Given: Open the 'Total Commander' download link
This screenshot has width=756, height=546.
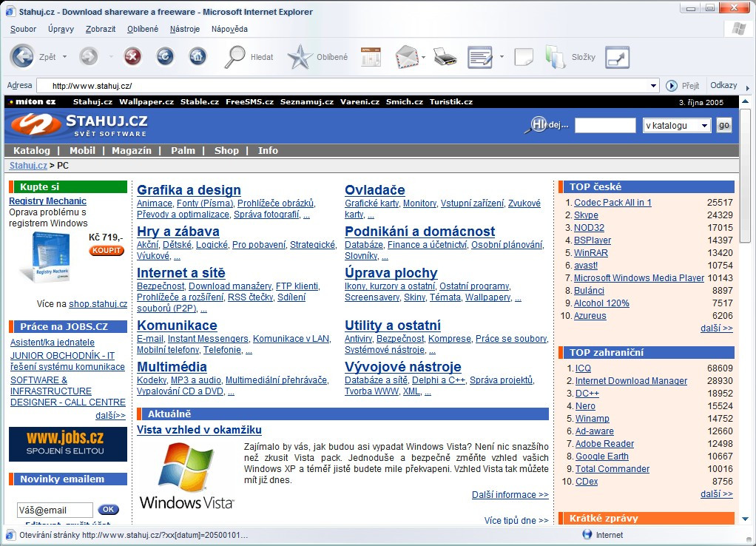Looking at the screenshot, I should point(612,469).
